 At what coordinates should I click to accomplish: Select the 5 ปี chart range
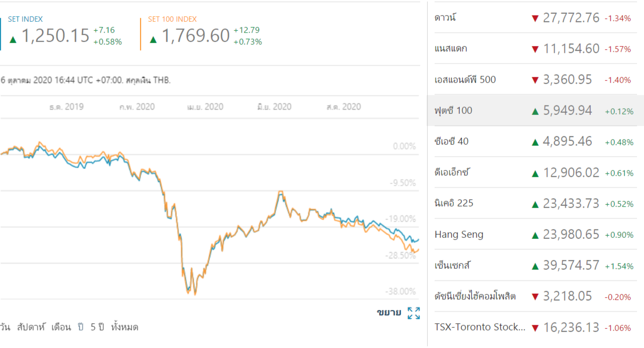[x=96, y=327]
